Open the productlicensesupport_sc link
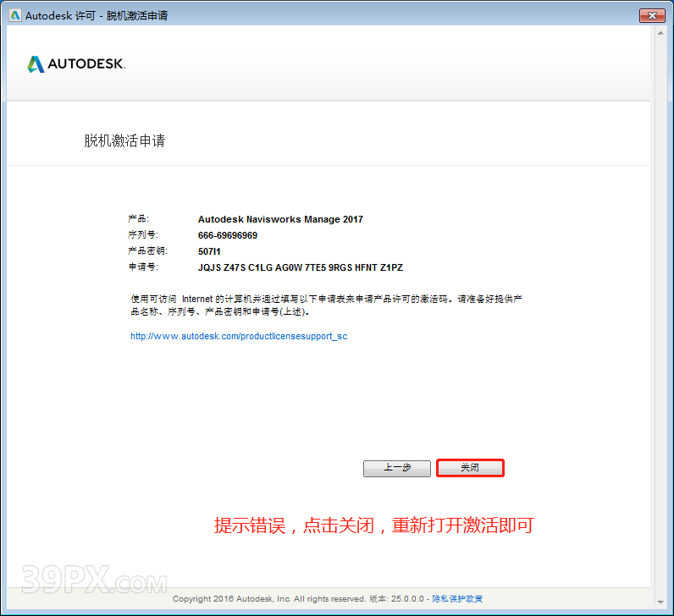674x616 pixels. [239, 336]
